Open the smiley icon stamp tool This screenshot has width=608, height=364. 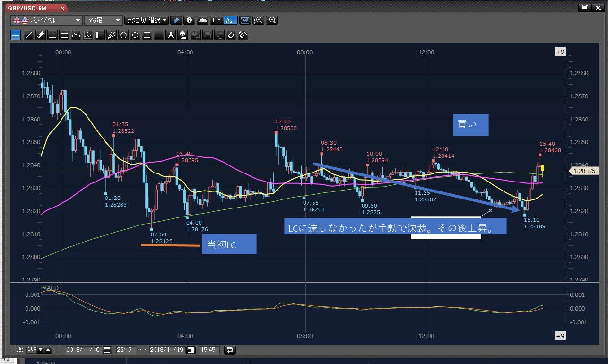point(182,35)
